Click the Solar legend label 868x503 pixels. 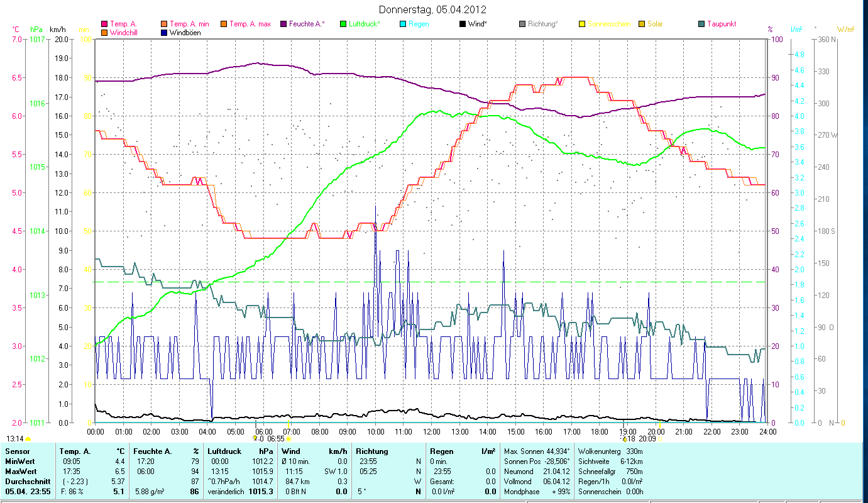[x=656, y=25]
